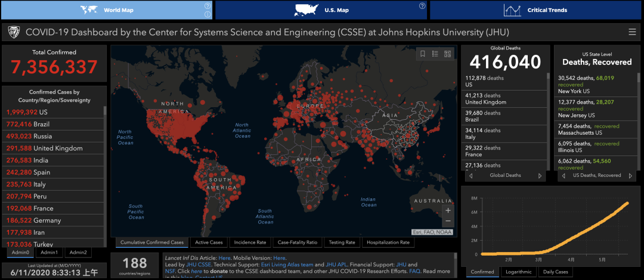Select the Incidence Rate map tab

tap(250, 242)
